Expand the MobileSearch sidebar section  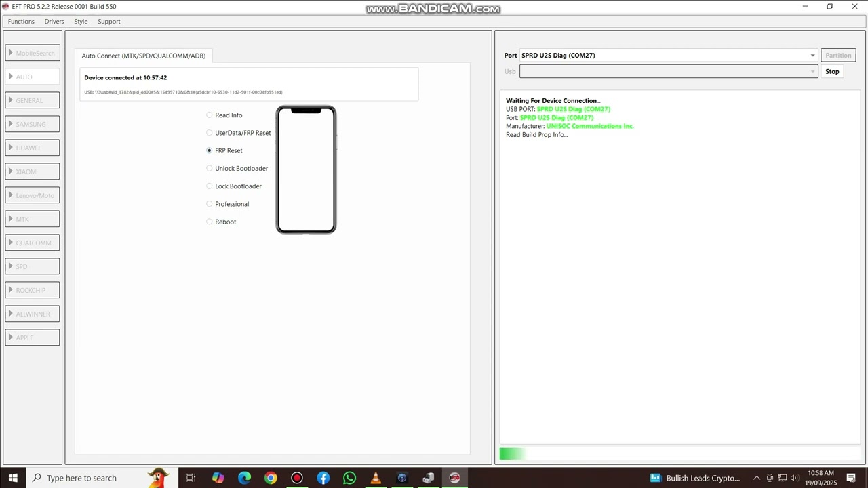[x=33, y=53]
